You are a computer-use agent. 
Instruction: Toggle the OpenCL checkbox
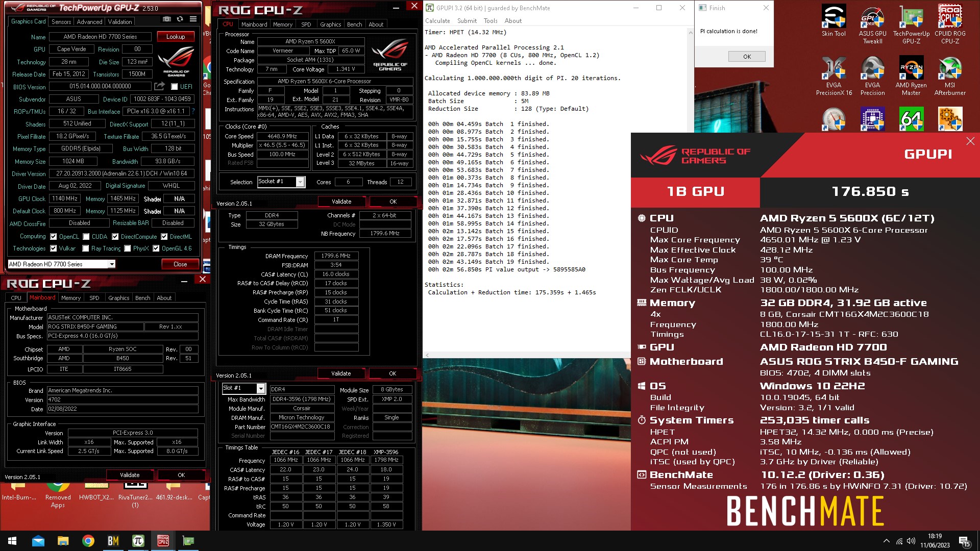point(53,237)
